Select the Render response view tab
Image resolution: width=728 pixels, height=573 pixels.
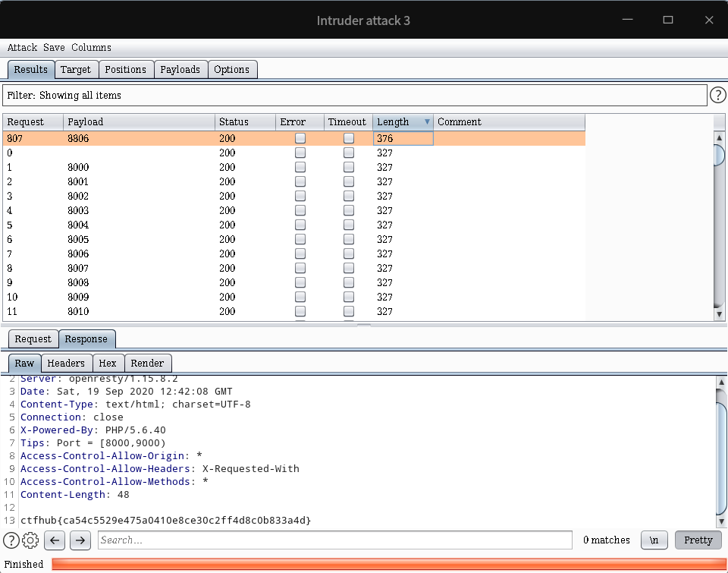pos(148,363)
